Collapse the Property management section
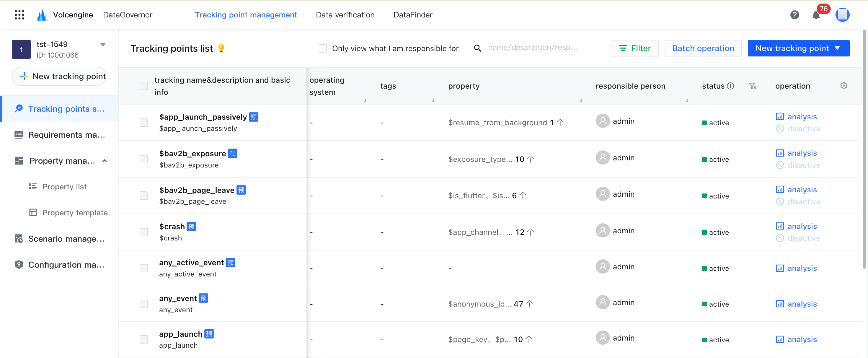This screenshot has width=868, height=358. (x=105, y=161)
